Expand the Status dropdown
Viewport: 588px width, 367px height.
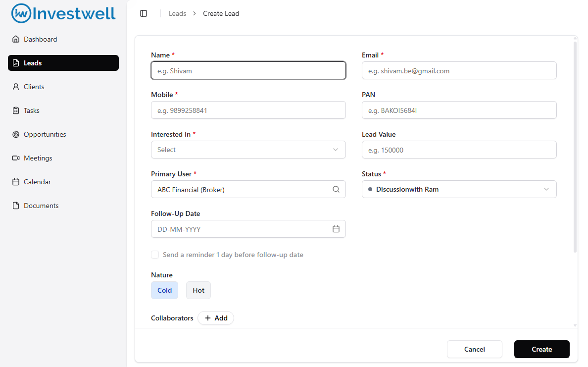point(459,190)
